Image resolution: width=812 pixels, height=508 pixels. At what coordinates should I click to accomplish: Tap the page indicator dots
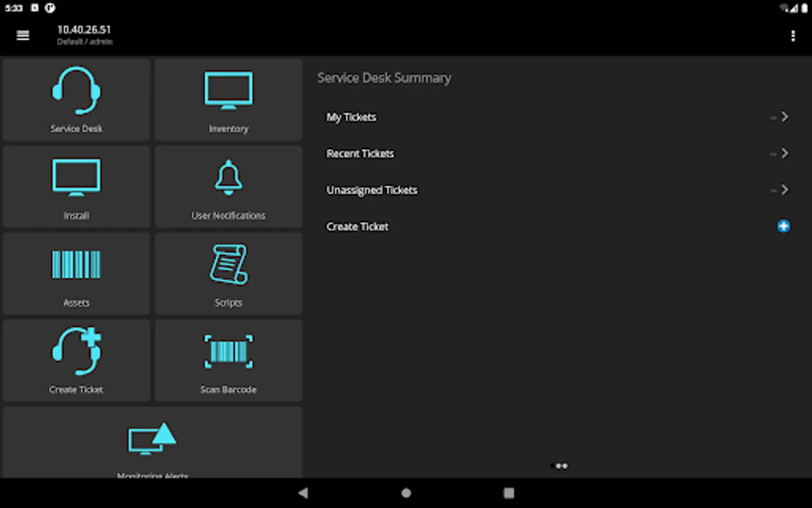pyautogui.click(x=560, y=466)
